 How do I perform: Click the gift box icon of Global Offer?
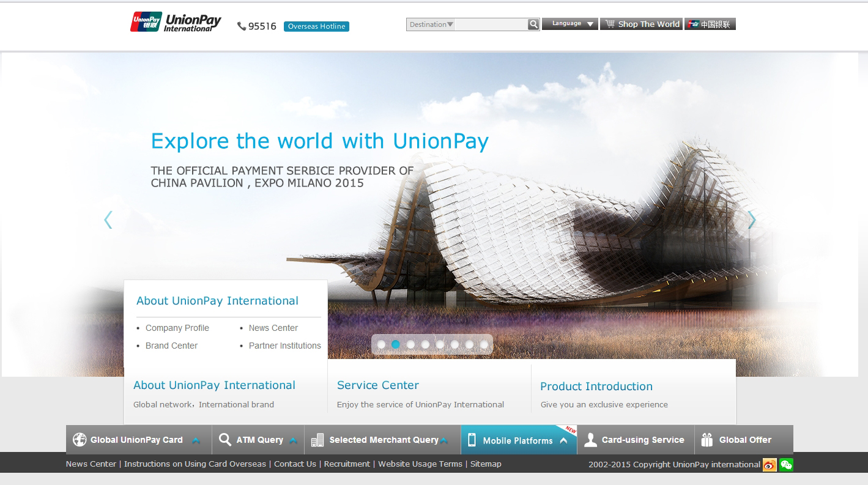tap(707, 440)
